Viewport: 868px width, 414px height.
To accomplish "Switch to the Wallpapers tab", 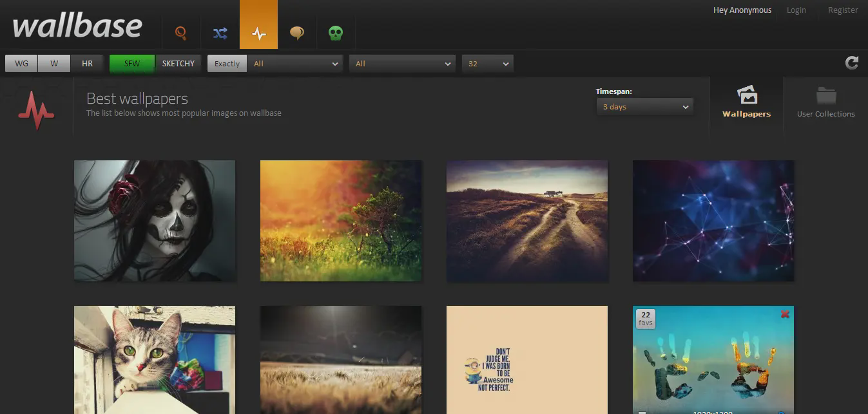I will tap(746, 103).
